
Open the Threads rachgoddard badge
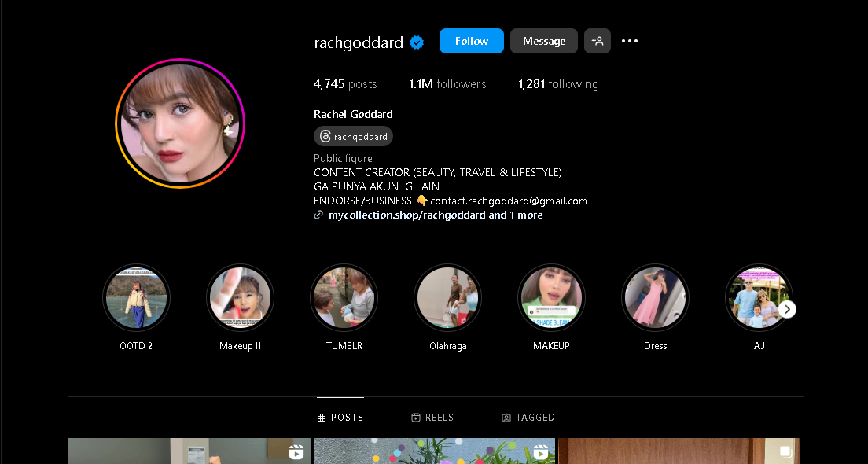pyautogui.click(x=353, y=136)
